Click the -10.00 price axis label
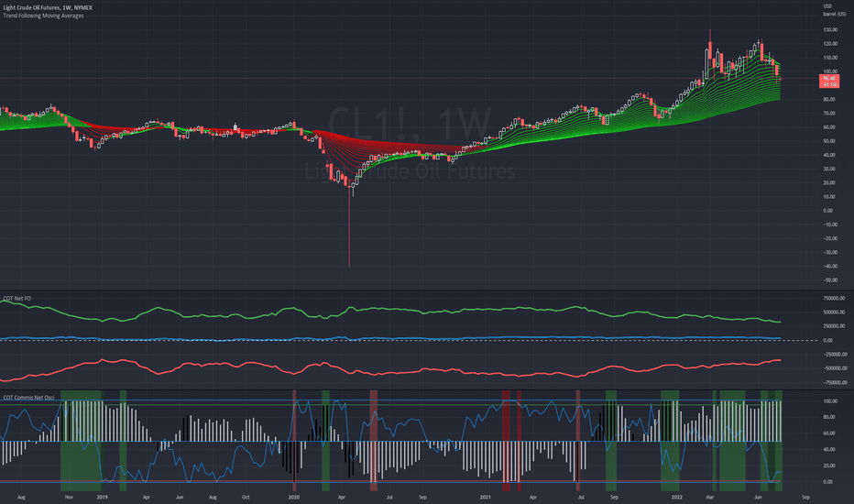Viewport: 854px width, 504px height. pos(830,225)
